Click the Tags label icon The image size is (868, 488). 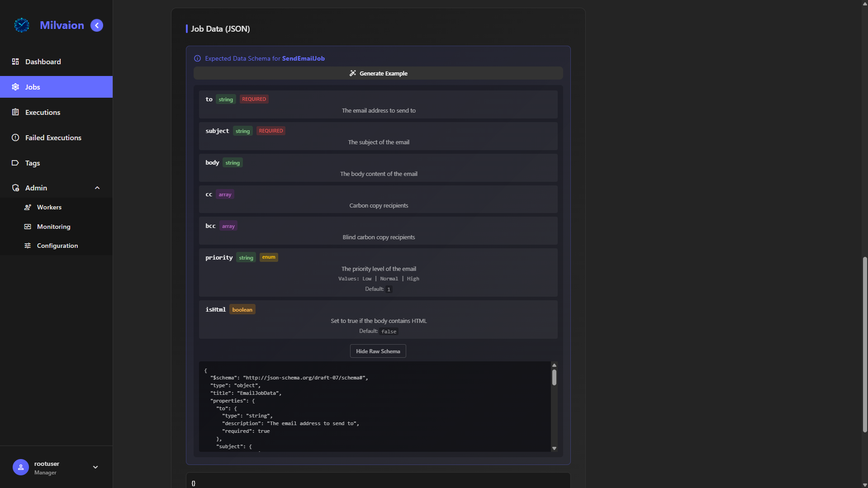click(x=15, y=163)
